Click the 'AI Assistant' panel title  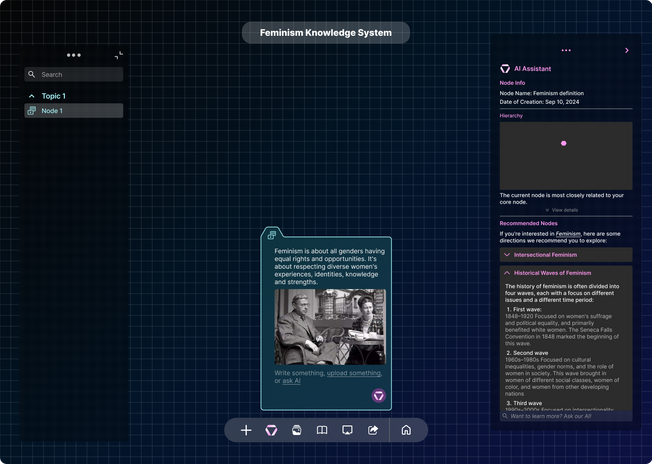point(533,69)
